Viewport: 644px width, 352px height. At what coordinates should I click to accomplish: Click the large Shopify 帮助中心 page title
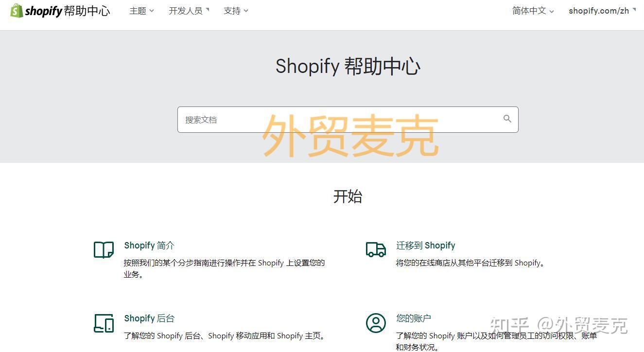(348, 67)
